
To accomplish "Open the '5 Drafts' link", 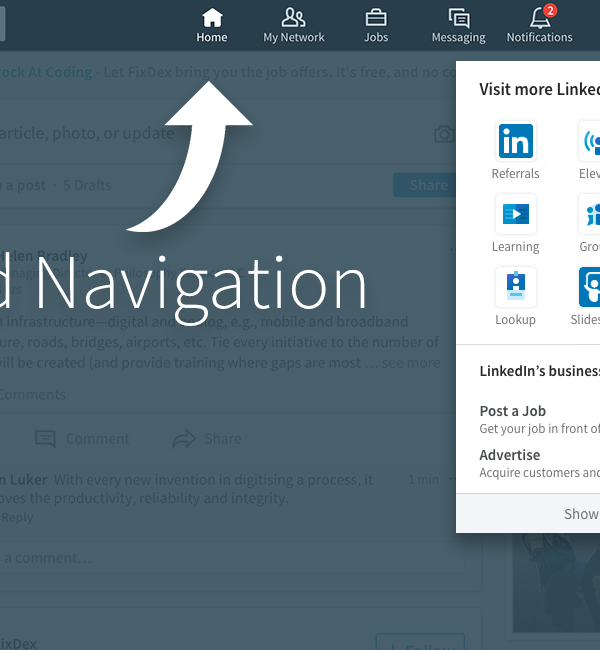I will coord(87,185).
